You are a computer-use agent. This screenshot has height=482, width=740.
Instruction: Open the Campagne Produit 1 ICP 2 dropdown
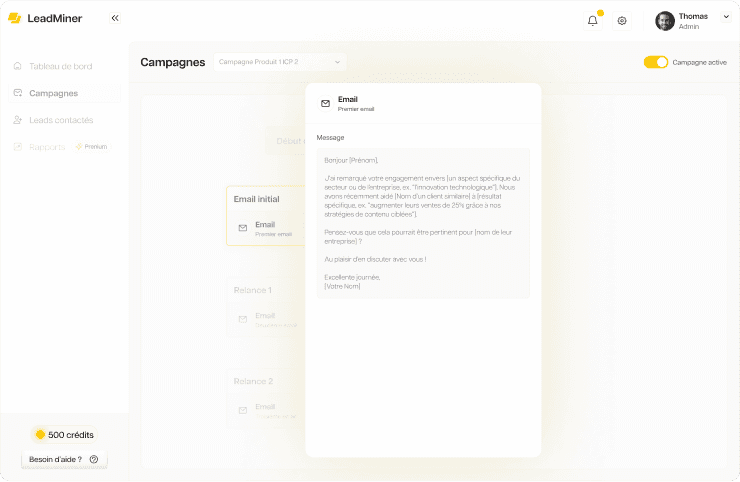(x=280, y=62)
